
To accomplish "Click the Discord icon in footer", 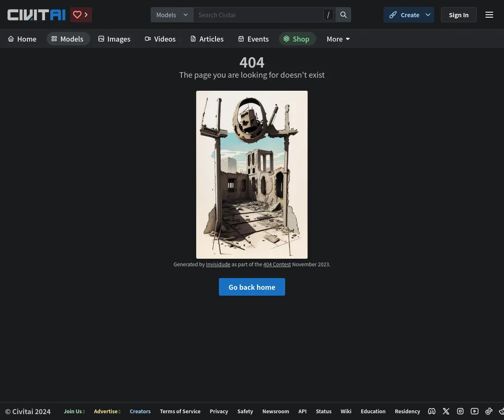I will click(432, 411).
